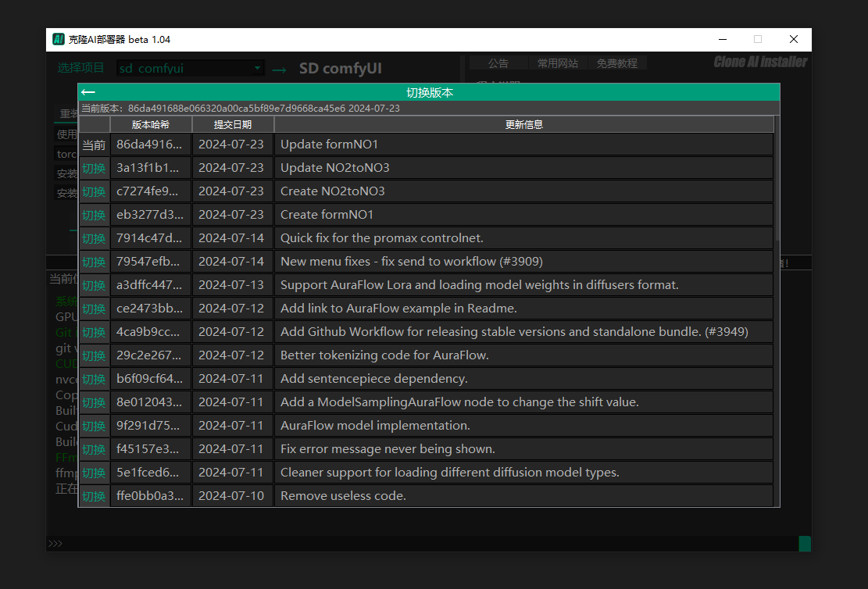Click 'Fix error message never being shown.'

388,449
